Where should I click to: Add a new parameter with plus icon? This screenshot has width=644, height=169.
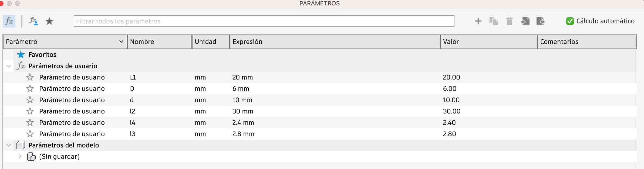[478, 21]
